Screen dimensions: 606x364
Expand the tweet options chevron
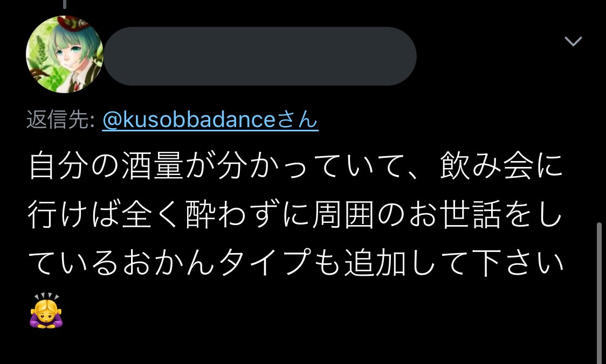click(573, 41)
